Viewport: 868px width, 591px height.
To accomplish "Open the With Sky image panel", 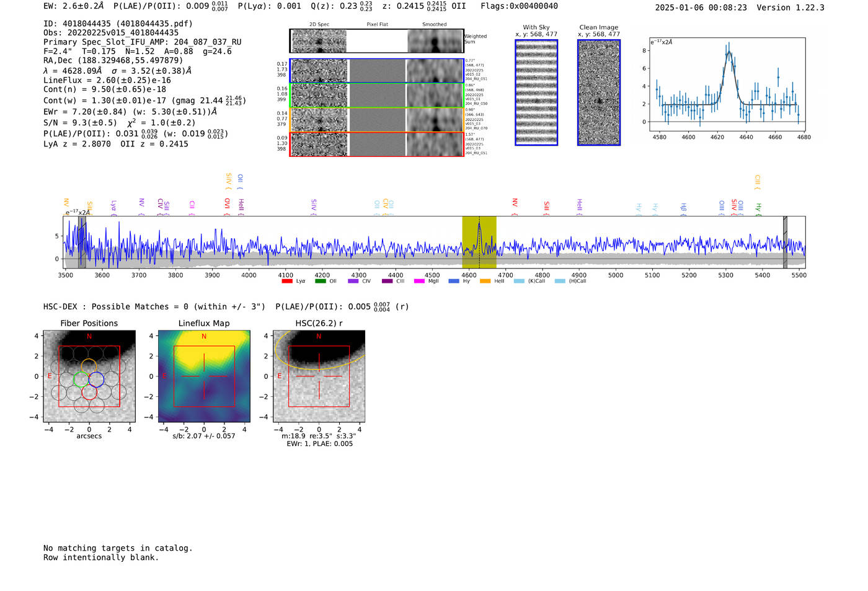I will click(x=536, y=92).
